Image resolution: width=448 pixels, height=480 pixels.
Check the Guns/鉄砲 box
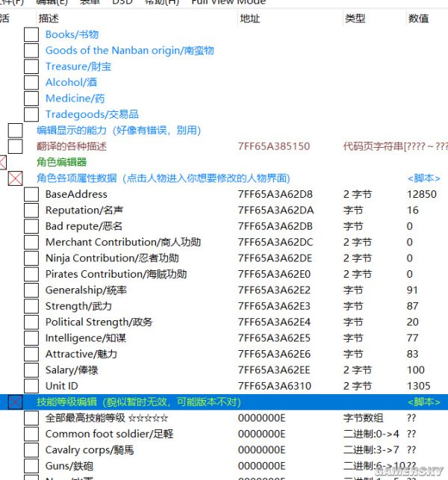pos(31,466)
